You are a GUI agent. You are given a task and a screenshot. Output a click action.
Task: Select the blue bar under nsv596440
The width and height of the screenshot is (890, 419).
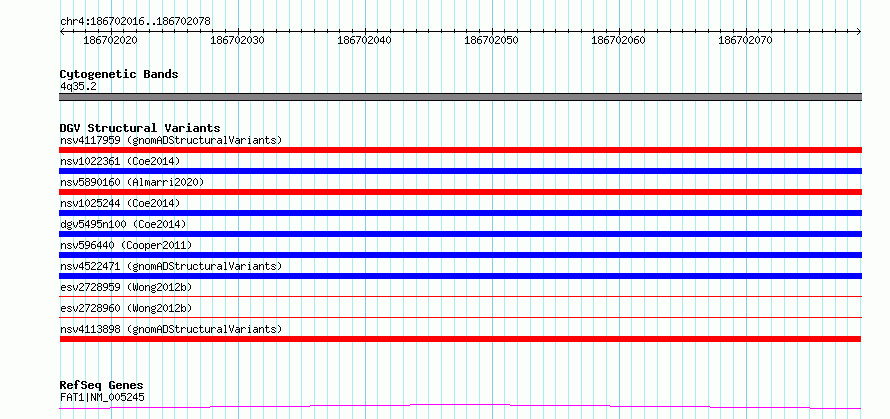click(460, 255)
